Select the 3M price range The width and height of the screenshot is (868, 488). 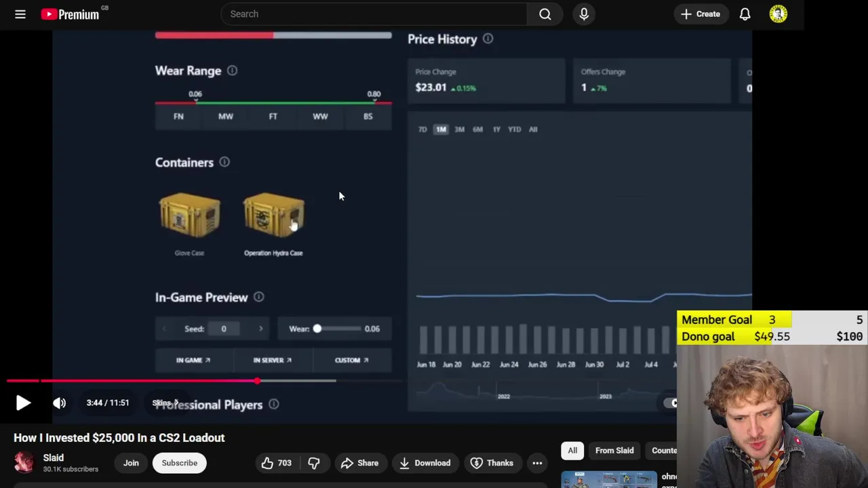click(x=459, y=129)
